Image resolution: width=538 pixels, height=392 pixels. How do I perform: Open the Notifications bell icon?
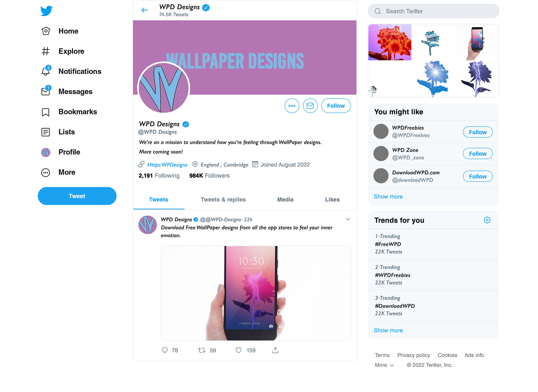coord(46,71)
